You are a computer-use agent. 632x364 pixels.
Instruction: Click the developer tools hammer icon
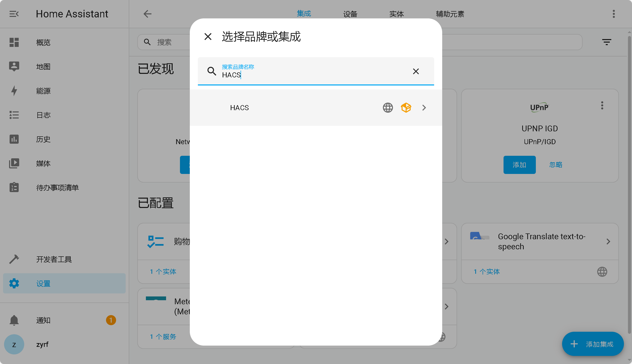point(14,259)
